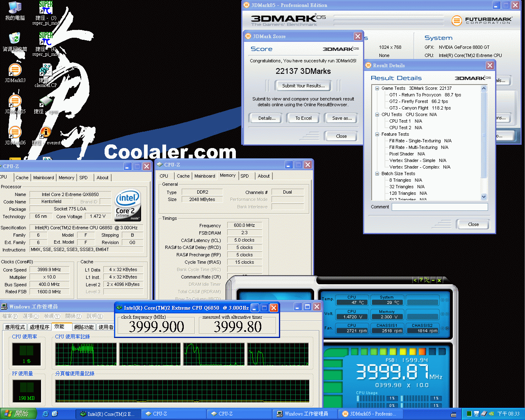The height and width of the screenshot is (420, 525).
Task: Switch to Mainboard tab in left CPU-Z window
Action: click(x=43, y=178)
